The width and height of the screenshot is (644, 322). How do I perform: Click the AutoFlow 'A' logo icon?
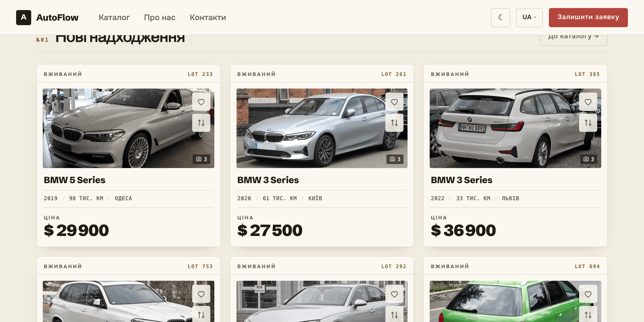click(24, 18)
